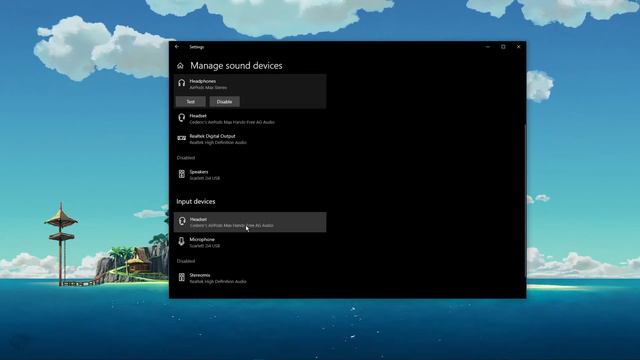
Task: Select Headset under Input devices
Action: (250, 222)
